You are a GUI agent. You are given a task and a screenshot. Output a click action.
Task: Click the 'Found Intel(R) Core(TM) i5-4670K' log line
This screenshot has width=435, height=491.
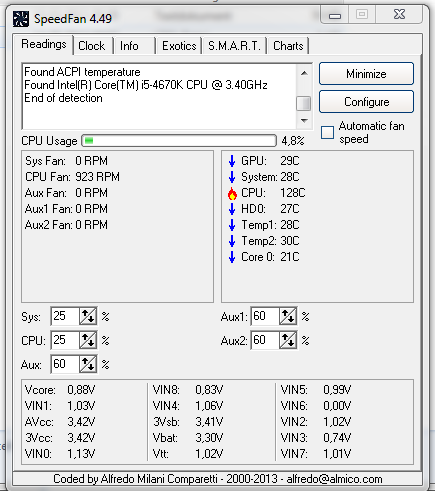(x=146, y=85)
